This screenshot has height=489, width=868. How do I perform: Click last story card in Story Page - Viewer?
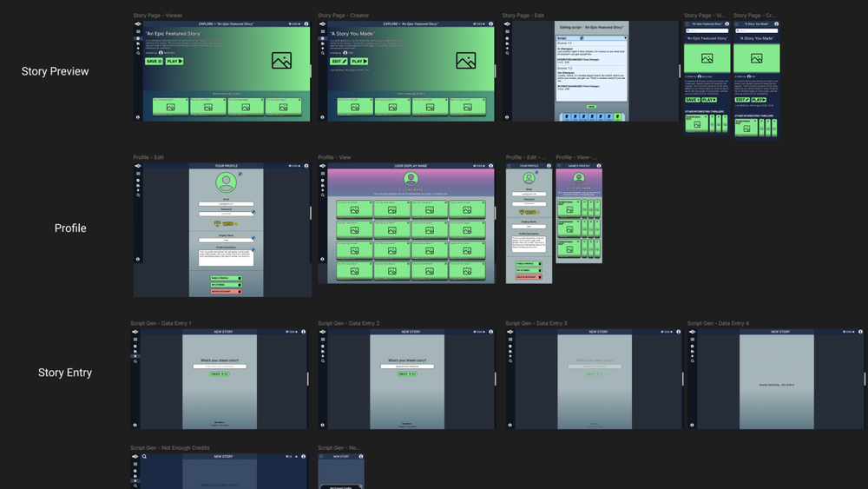click(283, 107)
